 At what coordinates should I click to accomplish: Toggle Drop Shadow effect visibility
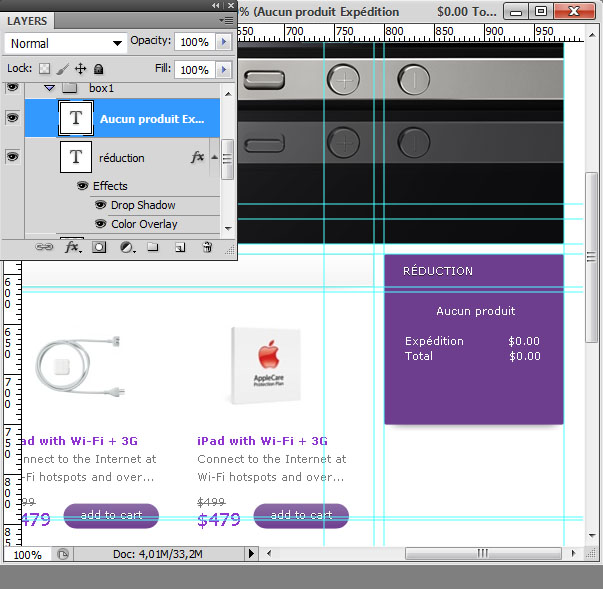(x=100, y=205)
